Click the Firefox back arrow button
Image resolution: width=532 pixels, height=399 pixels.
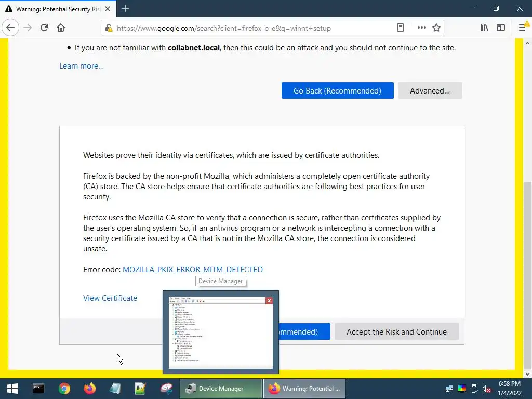[x=10, y=28]
